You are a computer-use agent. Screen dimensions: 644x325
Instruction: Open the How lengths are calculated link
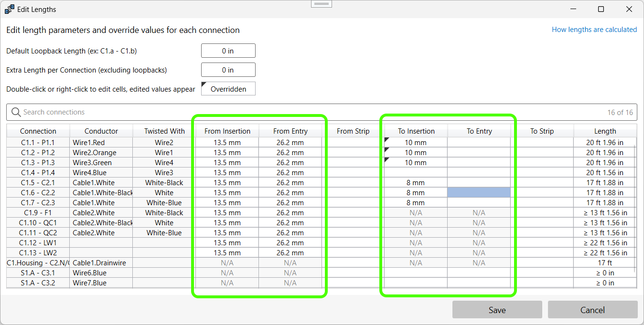594,30
